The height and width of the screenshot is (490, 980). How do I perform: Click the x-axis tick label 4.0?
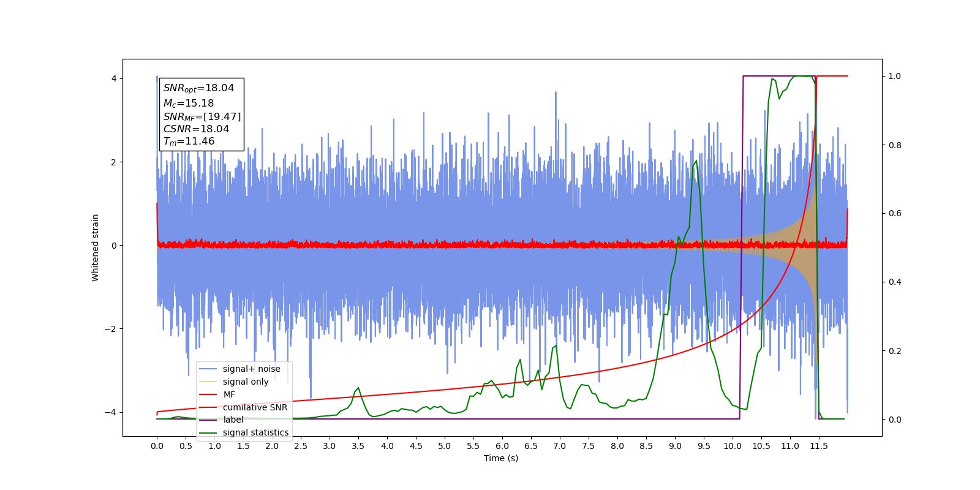point(387,446)
